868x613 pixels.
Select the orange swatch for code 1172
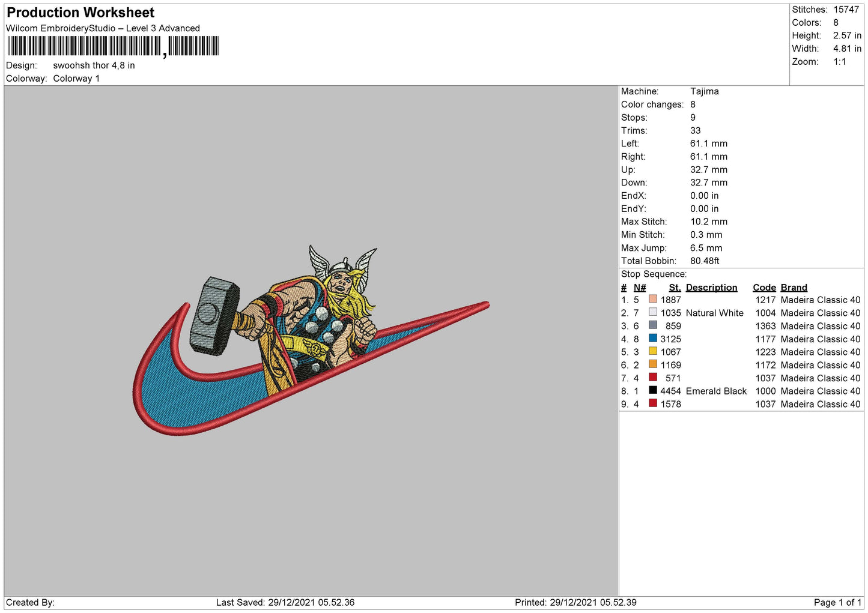652,364
